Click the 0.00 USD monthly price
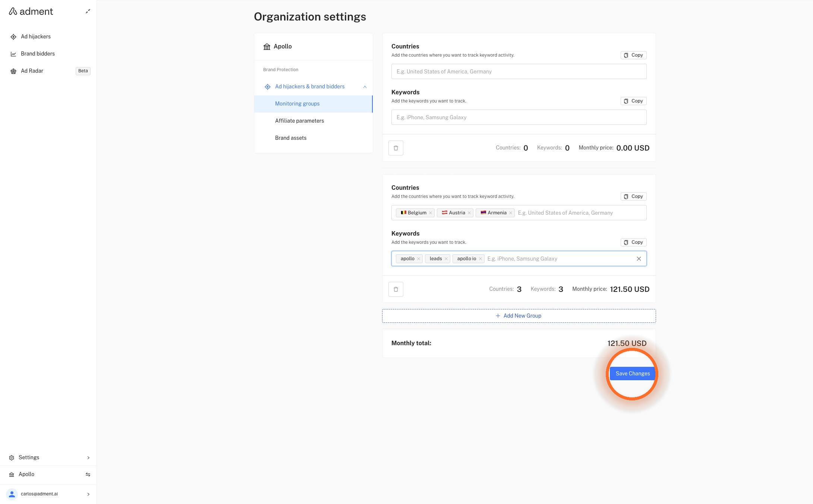The width and height of the screenshot is (813, 504). (x=633, y=148)
